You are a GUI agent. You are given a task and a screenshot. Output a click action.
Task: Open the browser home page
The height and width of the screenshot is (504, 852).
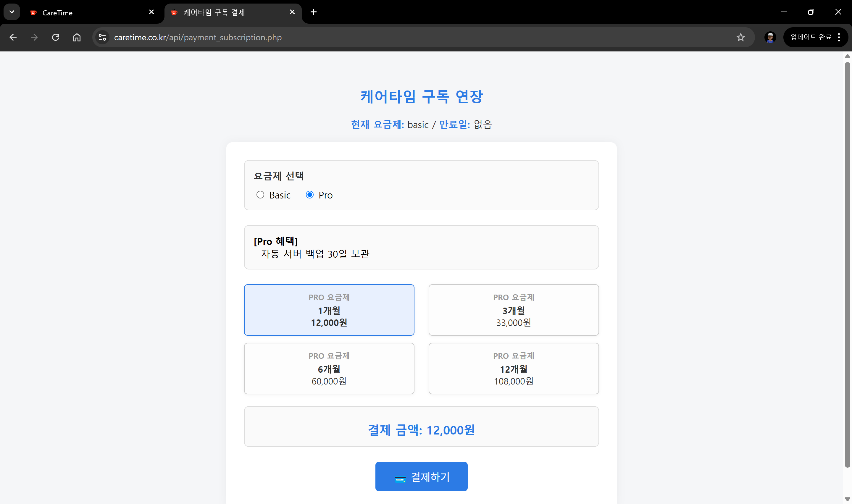(76, 37)
